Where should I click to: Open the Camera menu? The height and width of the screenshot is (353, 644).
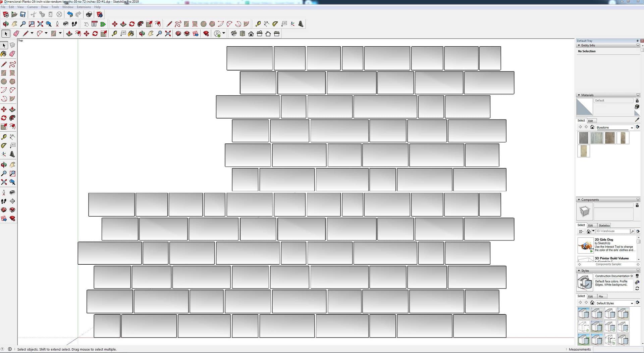(32, 7)
